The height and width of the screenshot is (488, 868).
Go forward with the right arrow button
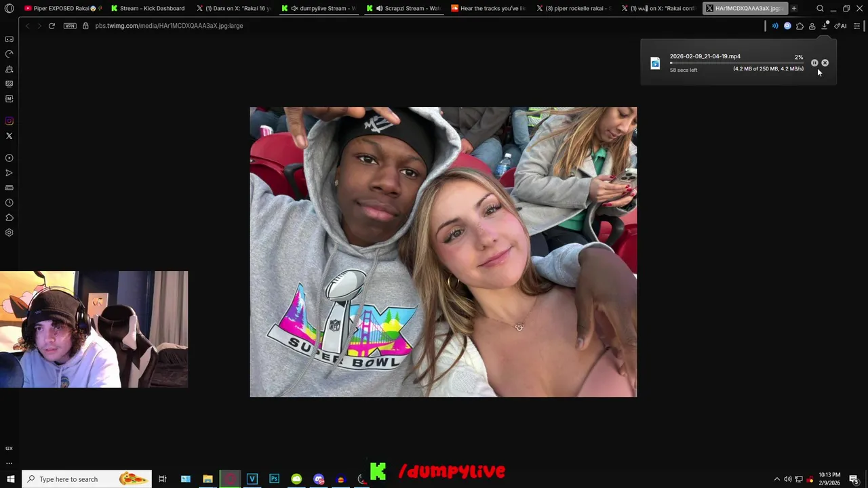point(39,26)
